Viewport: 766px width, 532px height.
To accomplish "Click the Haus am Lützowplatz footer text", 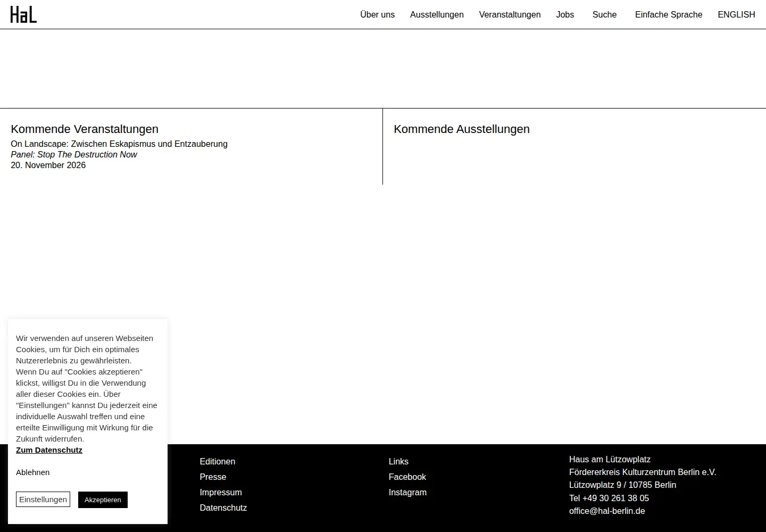I will point(610,460).
